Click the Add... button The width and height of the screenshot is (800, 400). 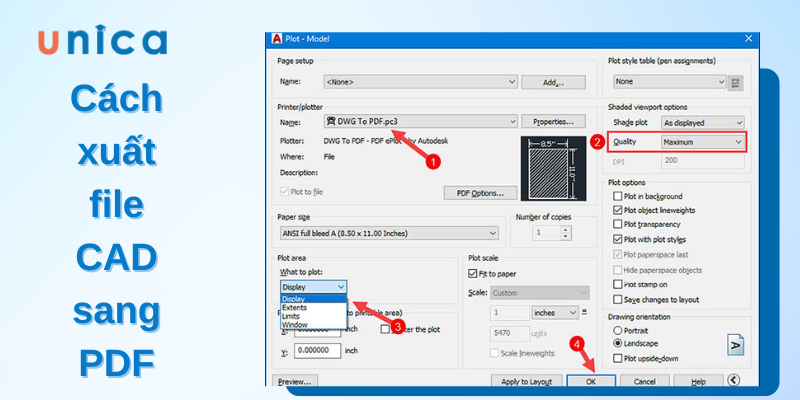tap(553, 82)
